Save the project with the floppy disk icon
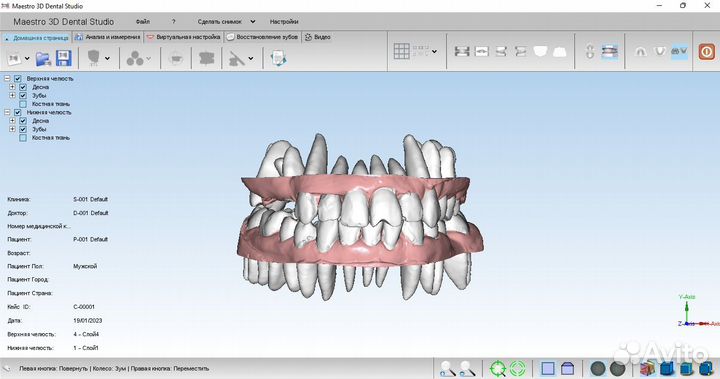720x379 pixels. click(64, 58)
